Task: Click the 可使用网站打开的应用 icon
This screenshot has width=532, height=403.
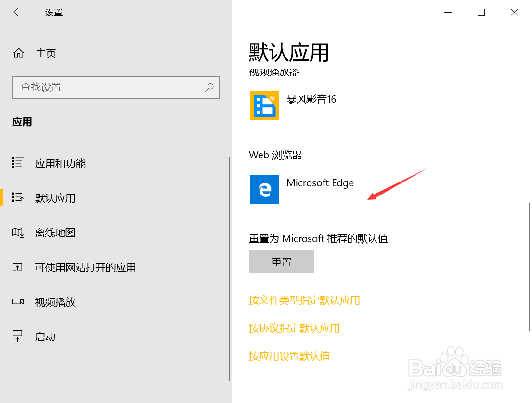Action: point(17,267)
